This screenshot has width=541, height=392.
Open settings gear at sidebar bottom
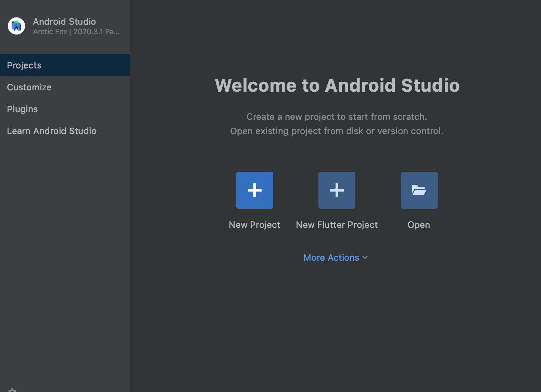tap(12, 390)
